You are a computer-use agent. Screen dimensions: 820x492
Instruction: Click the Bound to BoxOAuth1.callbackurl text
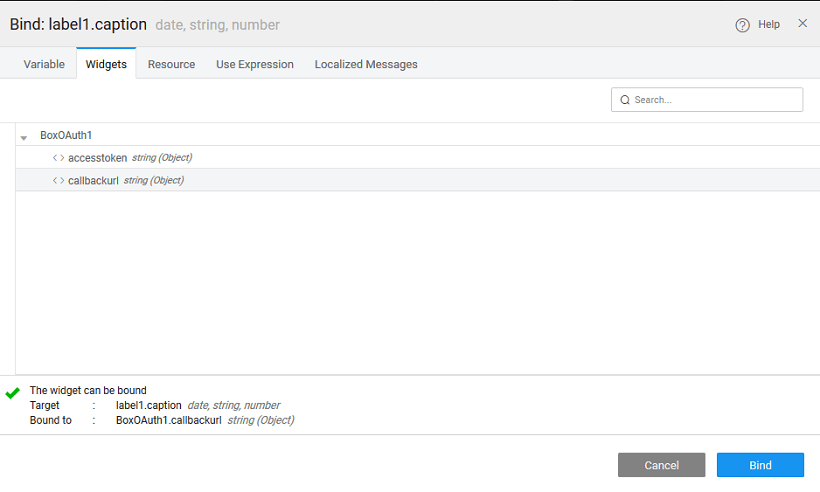tap(168, 421)
